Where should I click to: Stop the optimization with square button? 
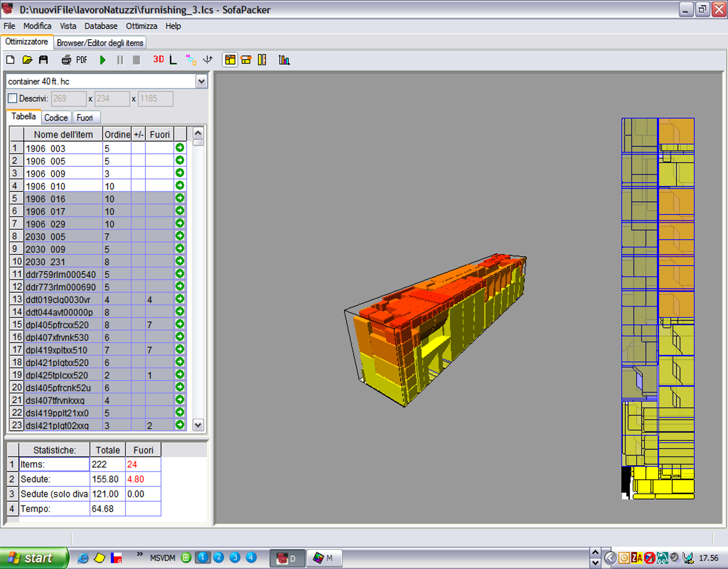[136, 60]
